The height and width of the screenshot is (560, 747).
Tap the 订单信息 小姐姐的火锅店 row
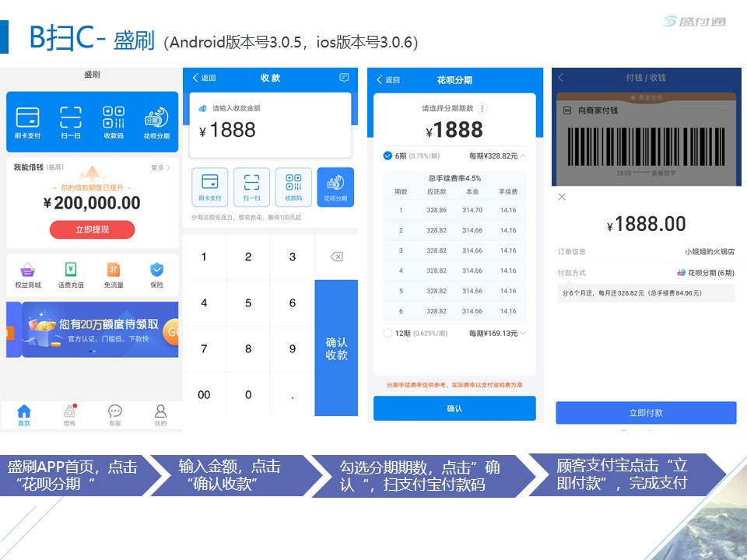(646, 251)
